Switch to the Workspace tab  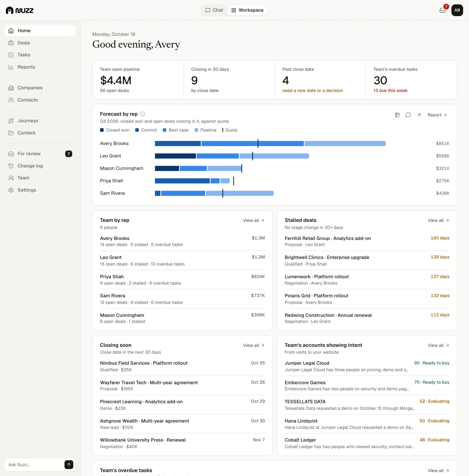click(247, 10)
